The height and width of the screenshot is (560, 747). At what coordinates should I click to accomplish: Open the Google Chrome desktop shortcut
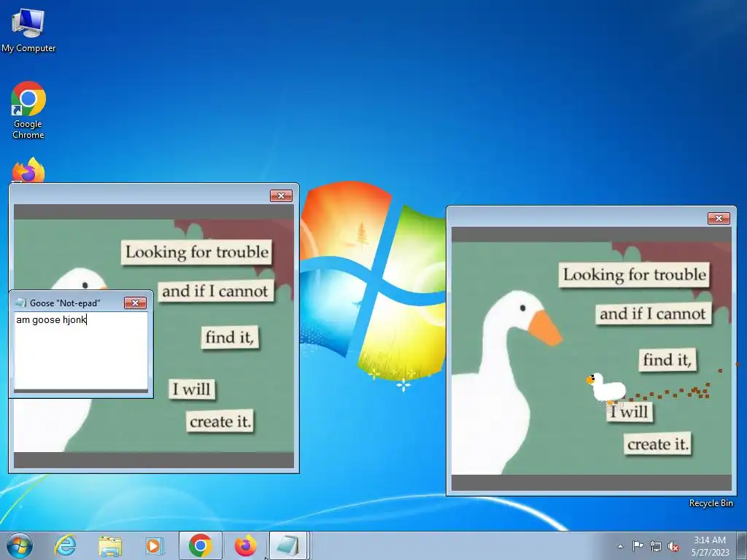click(x=28, y=110)
